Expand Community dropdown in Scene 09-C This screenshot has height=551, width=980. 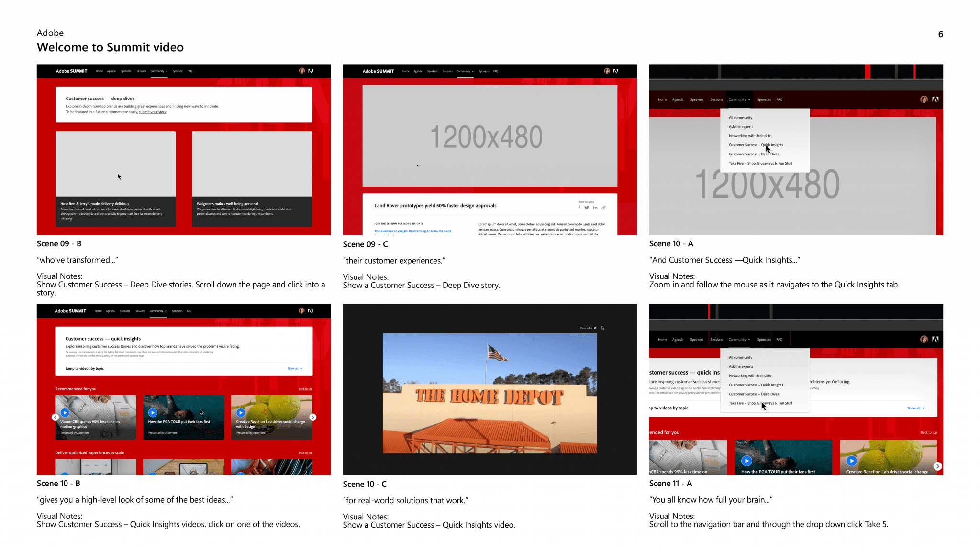(465, 71)
